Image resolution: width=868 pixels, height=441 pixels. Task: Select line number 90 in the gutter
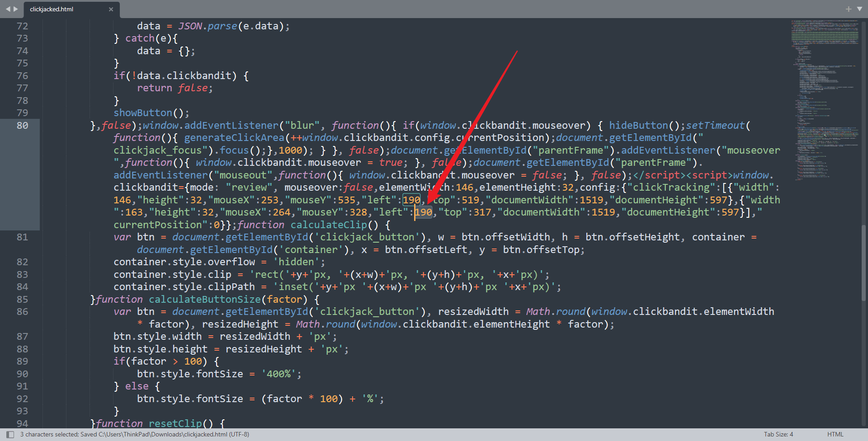22,374
